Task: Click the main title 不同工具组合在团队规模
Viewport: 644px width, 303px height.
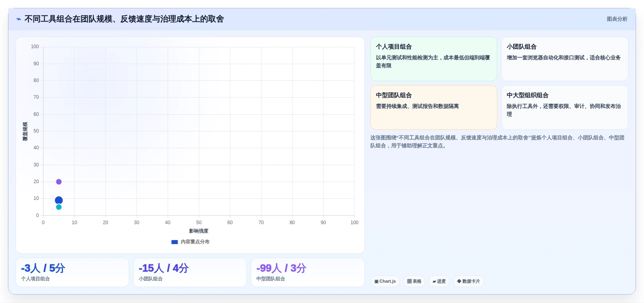Action: (124, 19)
